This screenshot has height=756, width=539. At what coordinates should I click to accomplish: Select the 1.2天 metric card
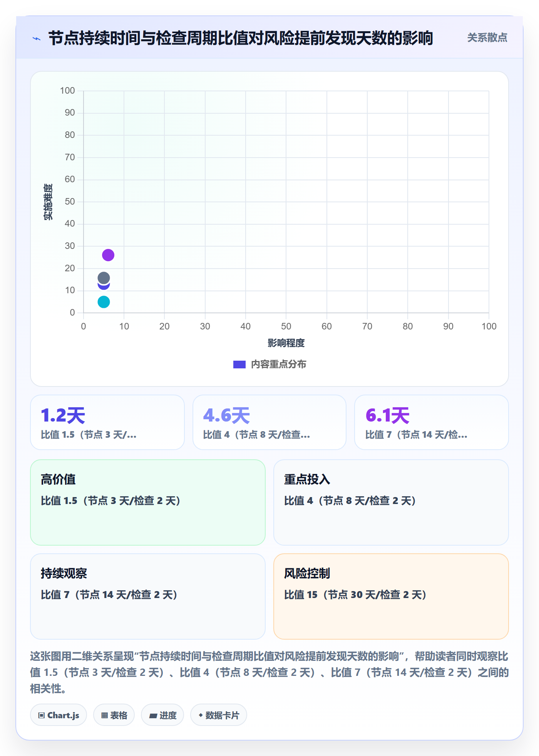[107, 422]
